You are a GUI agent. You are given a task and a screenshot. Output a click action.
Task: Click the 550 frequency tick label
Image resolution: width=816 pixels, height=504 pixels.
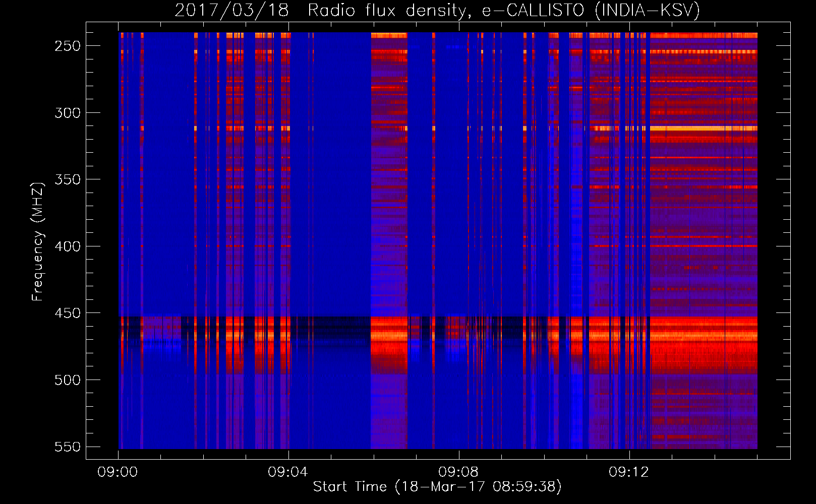tap(68, 447)
